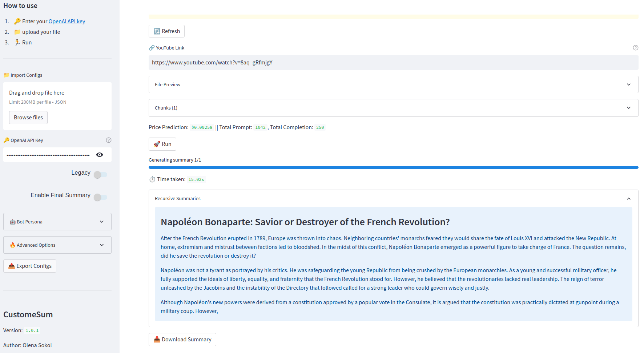Click the Browse files button
Viewport: 644px width, 353px height.
(x=28, y=117)
